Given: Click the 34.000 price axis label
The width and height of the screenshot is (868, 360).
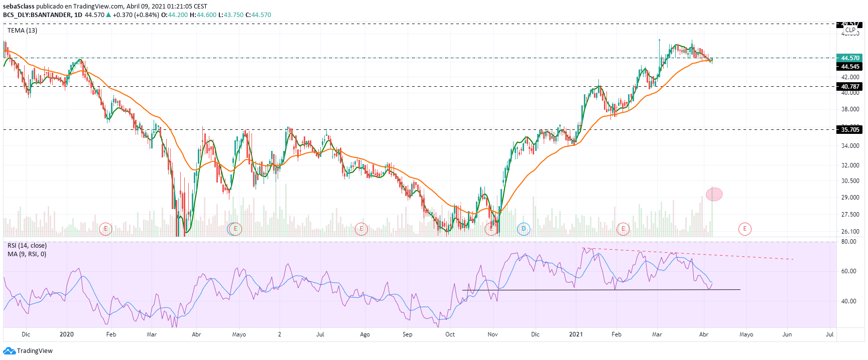Looking at the screenshot, I should click(x=850, y=146).
